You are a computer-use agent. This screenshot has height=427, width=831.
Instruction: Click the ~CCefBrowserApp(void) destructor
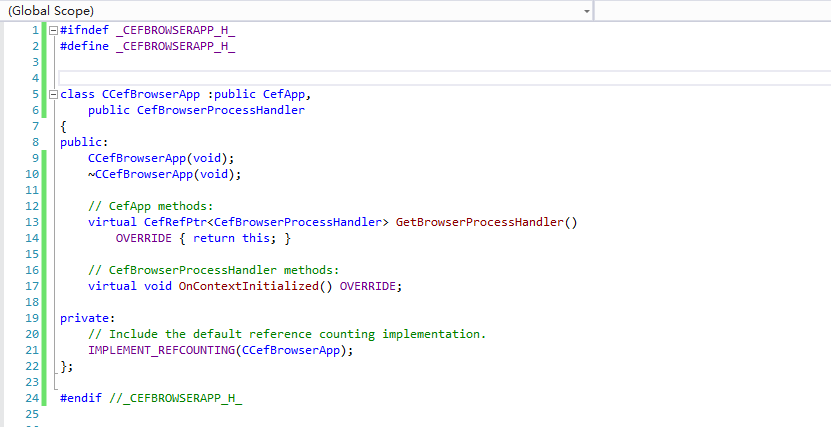click(165, 174)
